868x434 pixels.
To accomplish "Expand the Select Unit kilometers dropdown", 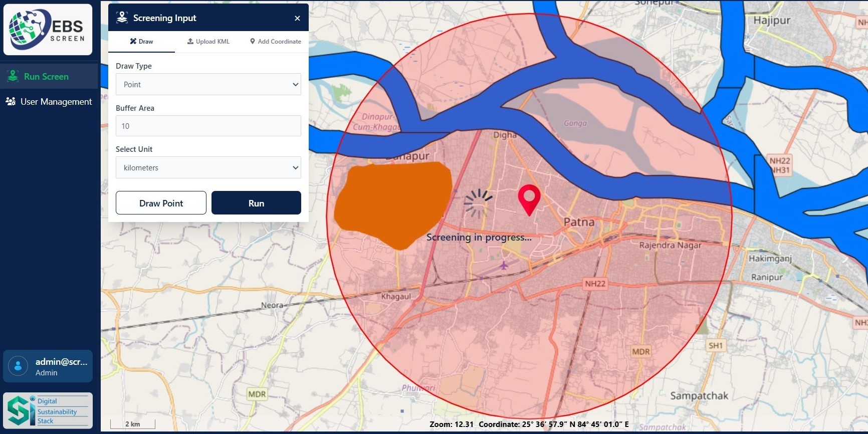I will [208, 168].
